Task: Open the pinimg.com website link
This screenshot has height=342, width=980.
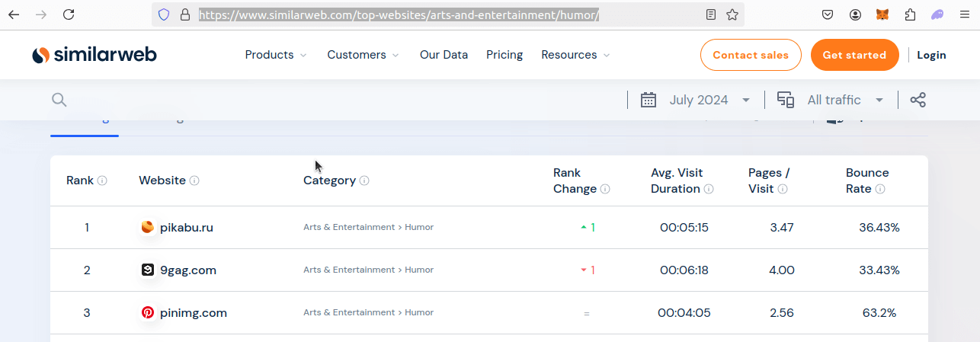Action: tap(194, 312)
